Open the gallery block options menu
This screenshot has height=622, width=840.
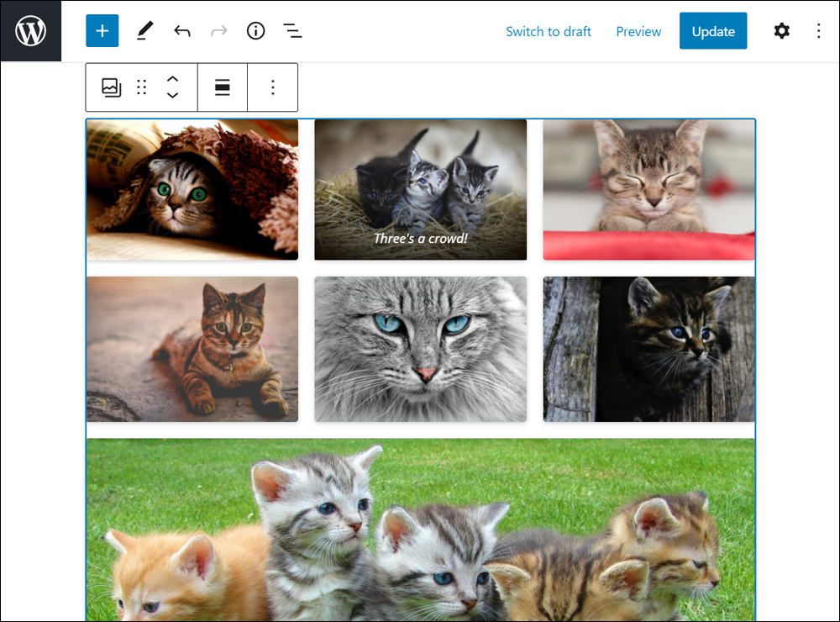[x=273, y=87]
